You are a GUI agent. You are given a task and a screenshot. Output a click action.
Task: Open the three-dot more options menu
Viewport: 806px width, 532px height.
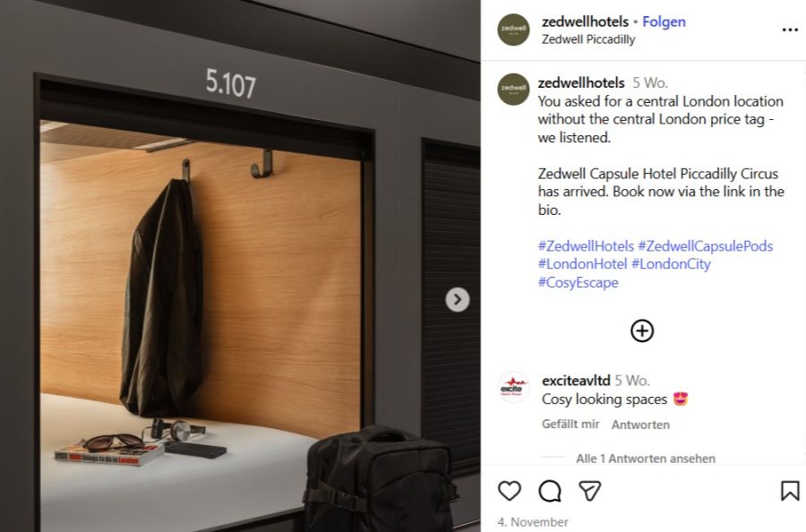tap(790, 30)
